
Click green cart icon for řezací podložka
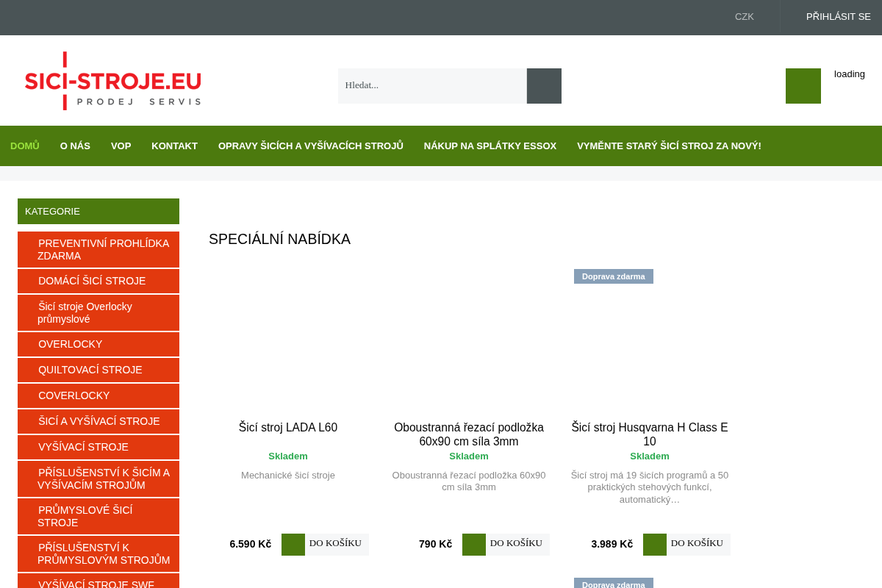click(474, 545)
